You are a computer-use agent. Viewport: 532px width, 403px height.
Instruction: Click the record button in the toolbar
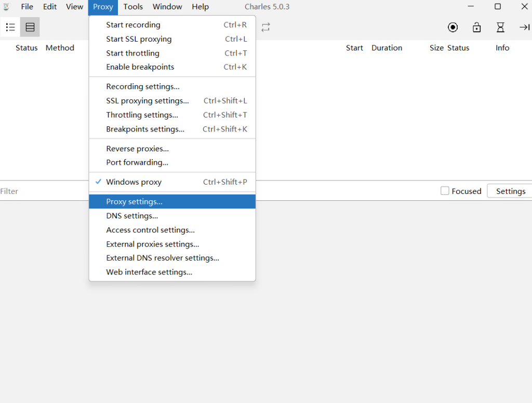click(453, 28)
